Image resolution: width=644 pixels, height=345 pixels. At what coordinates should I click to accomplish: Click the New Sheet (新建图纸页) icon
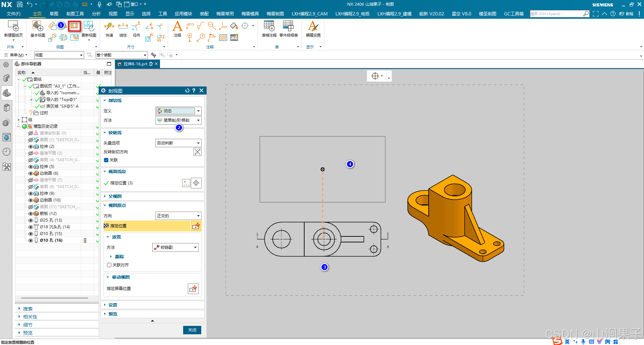coord(13,26)
